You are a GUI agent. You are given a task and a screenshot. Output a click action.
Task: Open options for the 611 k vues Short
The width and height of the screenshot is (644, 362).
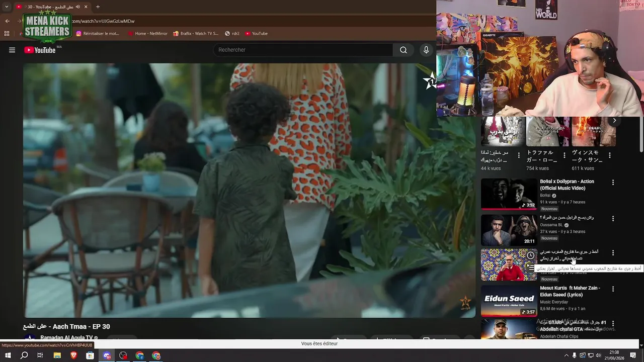[x=609, y=155]
